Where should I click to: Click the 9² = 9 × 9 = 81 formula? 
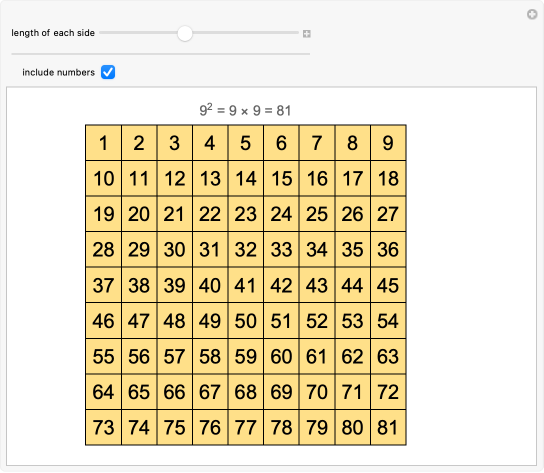[x=245, y=110]
